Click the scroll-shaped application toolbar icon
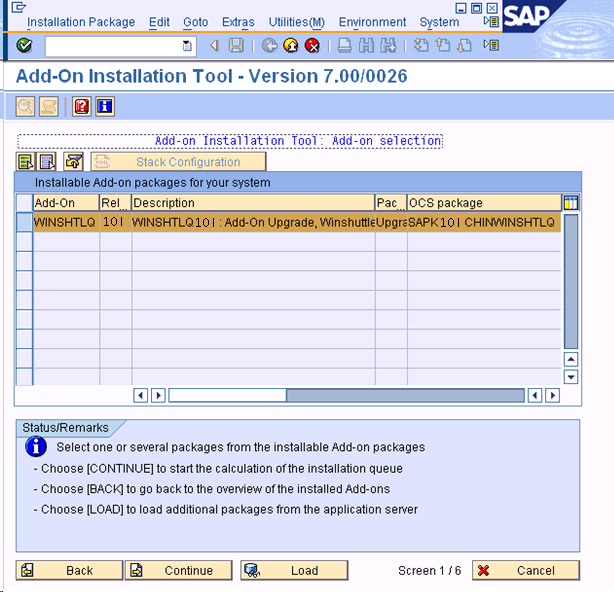This screenshot has height=592, width=614. 49,106
